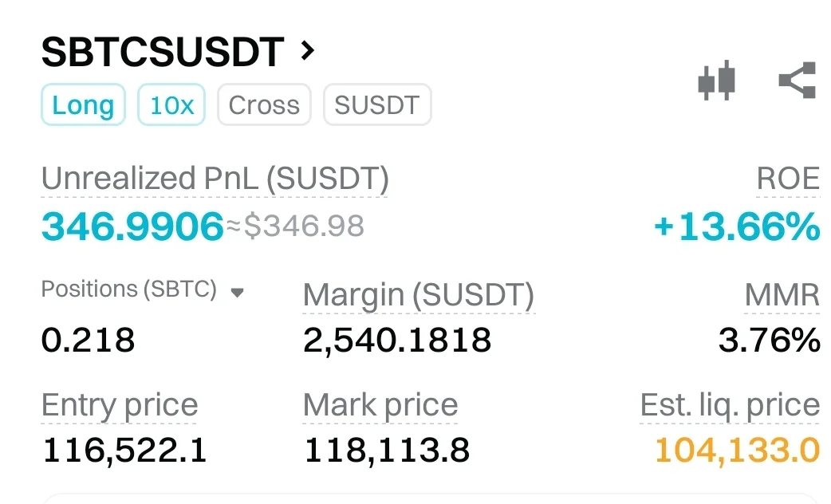Tap the MMR label for details
The height and width of the screenshot is (504, 831).
[x=782, y=295]
